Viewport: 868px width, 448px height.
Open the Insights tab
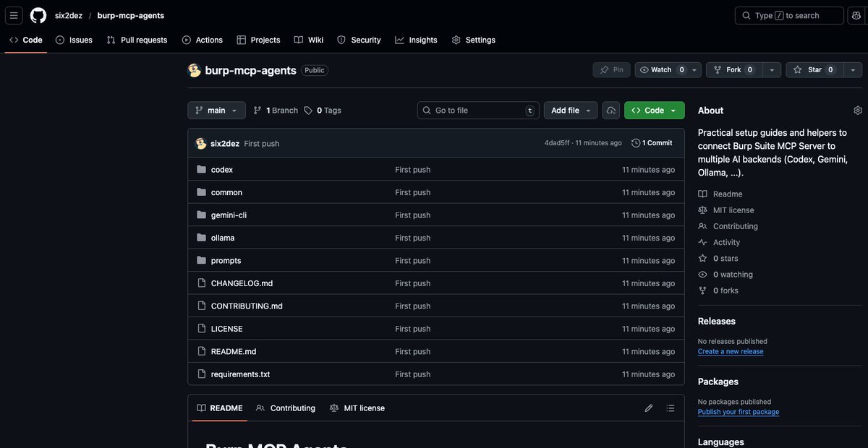416,40
